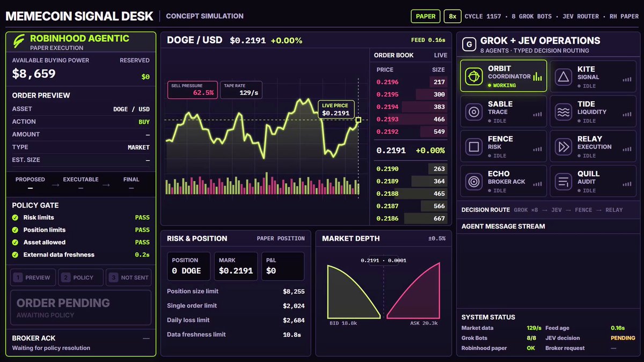This screenshot has width=644, height=362.
Task: Click ECHO's signal strength bars icon
Action: click(537, 183)
